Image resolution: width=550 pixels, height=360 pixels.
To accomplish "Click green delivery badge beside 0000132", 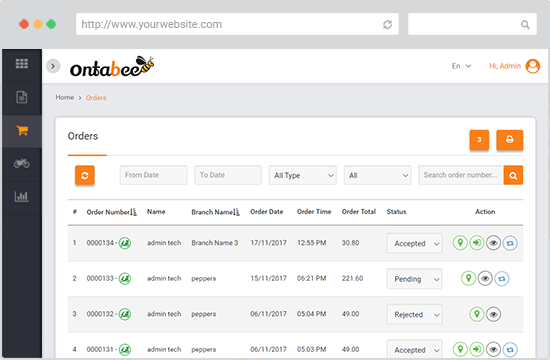I will [x=125, y=314].
